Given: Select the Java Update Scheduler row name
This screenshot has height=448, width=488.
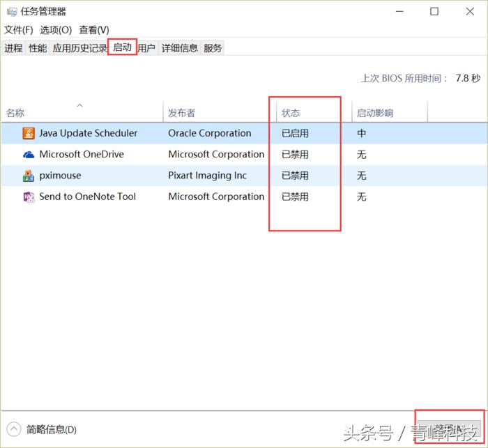Looking at the screenshot, I should pos(88,133).
